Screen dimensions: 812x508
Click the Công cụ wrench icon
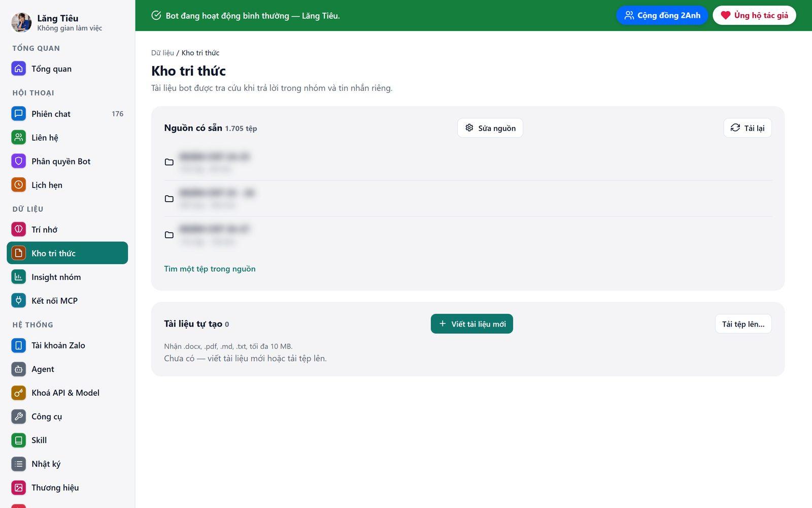click(19, 417)
